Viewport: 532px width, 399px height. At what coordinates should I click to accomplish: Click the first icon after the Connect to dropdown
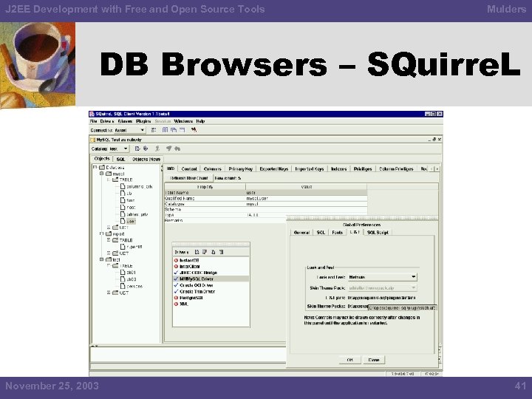point(154,130)
